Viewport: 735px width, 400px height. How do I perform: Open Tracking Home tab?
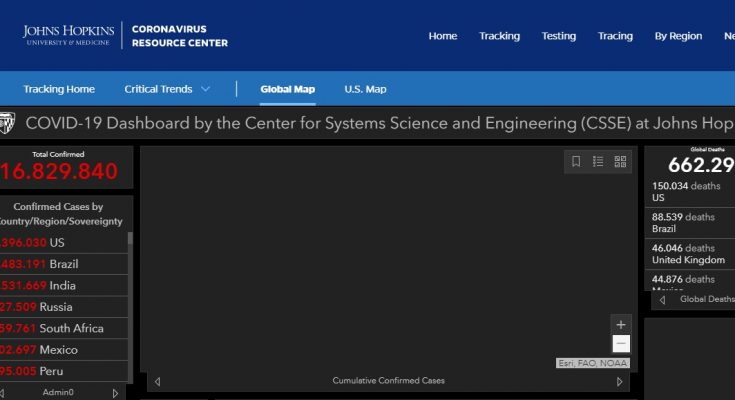59,89
